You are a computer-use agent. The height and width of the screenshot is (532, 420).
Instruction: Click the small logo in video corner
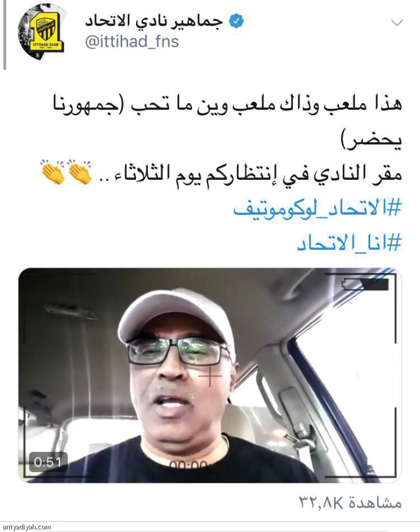(x=372, y=470)
